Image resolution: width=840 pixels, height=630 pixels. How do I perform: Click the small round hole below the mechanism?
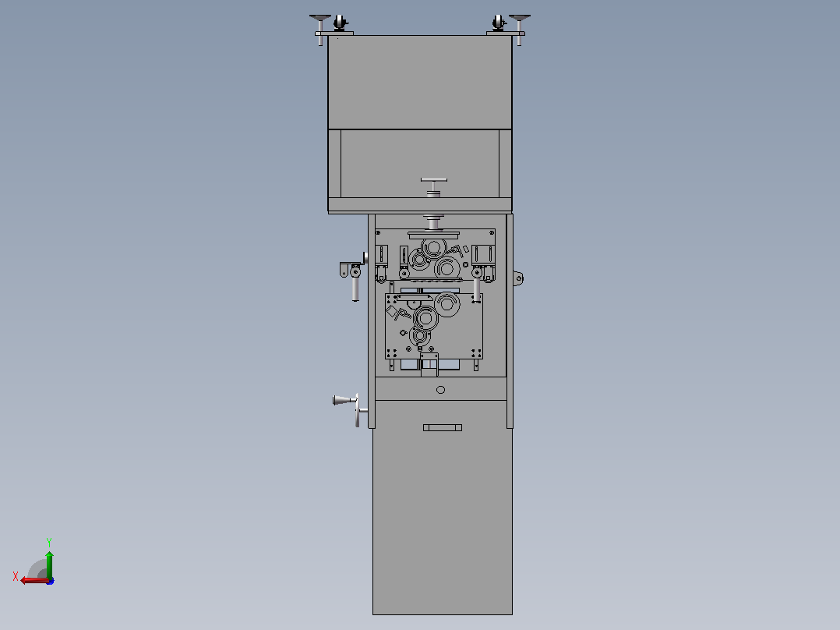[x=440, y=390]
